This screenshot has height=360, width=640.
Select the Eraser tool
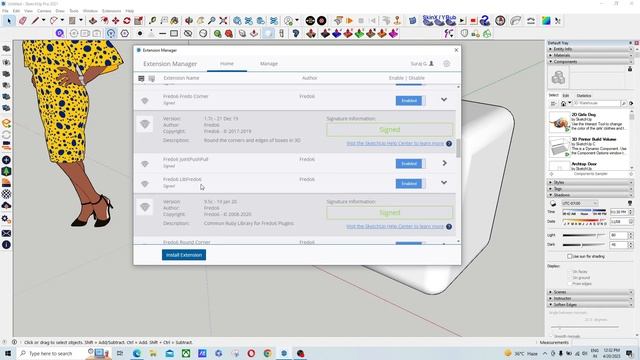tap(23, 20)
